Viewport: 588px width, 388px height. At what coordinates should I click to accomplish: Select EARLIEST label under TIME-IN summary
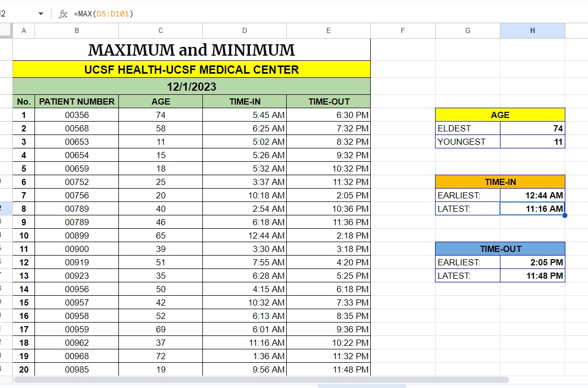(x=468, y=195)
